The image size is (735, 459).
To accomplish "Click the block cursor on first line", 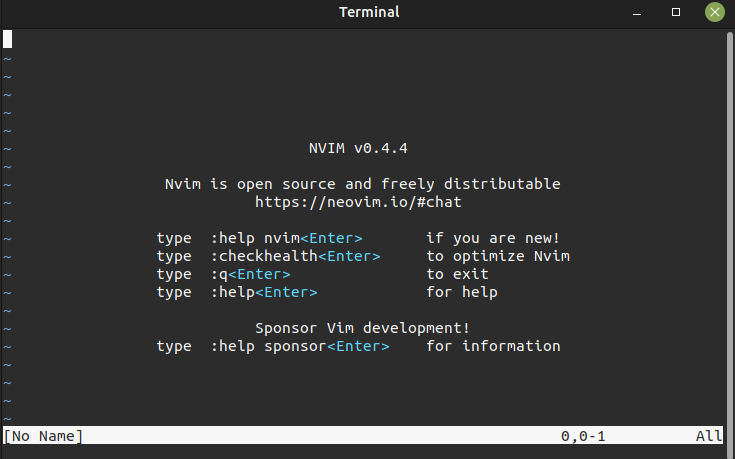I will click(8, 39).
